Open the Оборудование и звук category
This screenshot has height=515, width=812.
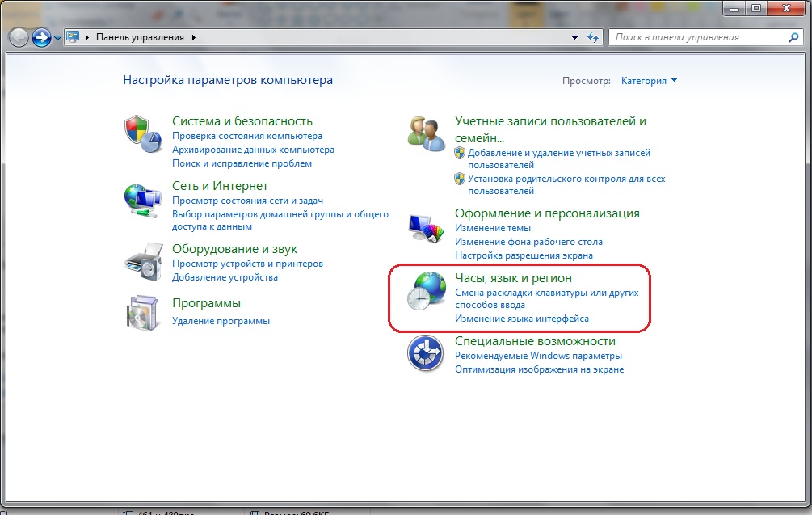click(234, 249)
